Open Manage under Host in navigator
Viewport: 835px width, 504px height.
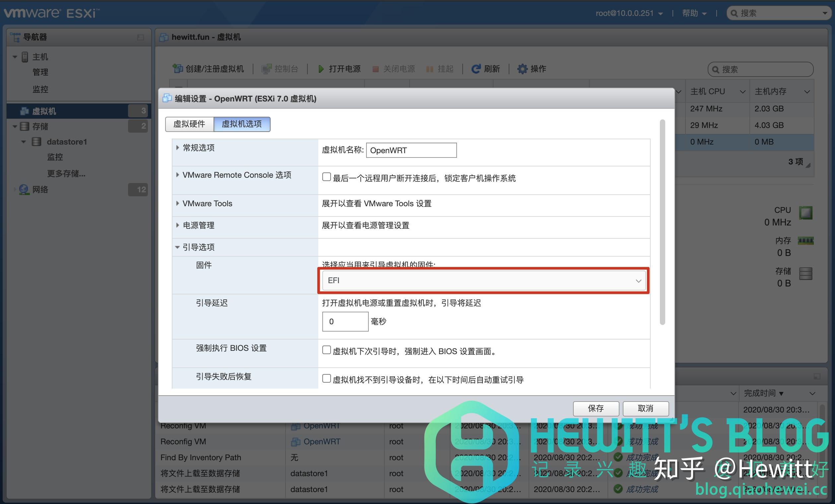point(40,72)
